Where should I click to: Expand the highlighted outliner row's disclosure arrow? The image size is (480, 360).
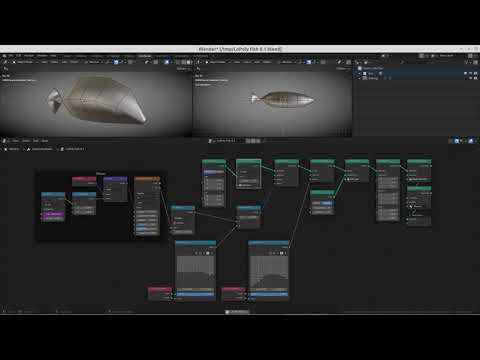tap(360, 73)
